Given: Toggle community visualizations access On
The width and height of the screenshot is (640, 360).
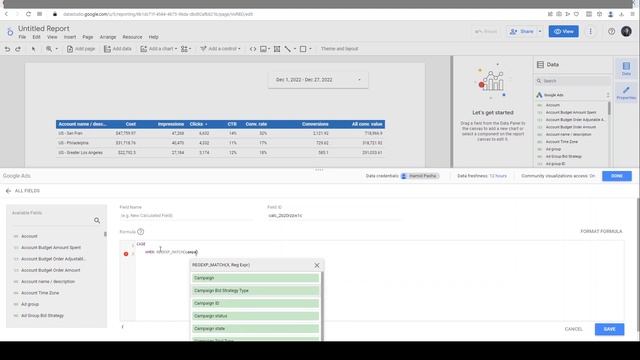Looking at the screenshot, I should [592, 176].
